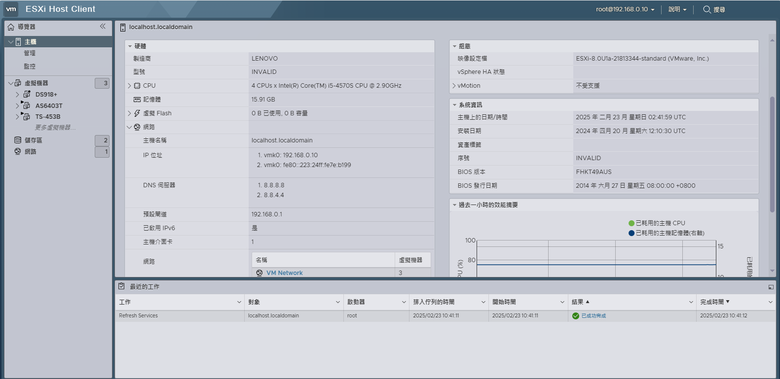The width and height of the screenshot is (780, 379).
Task: Collapse the System Information section
Action: [x=454, y=105]
